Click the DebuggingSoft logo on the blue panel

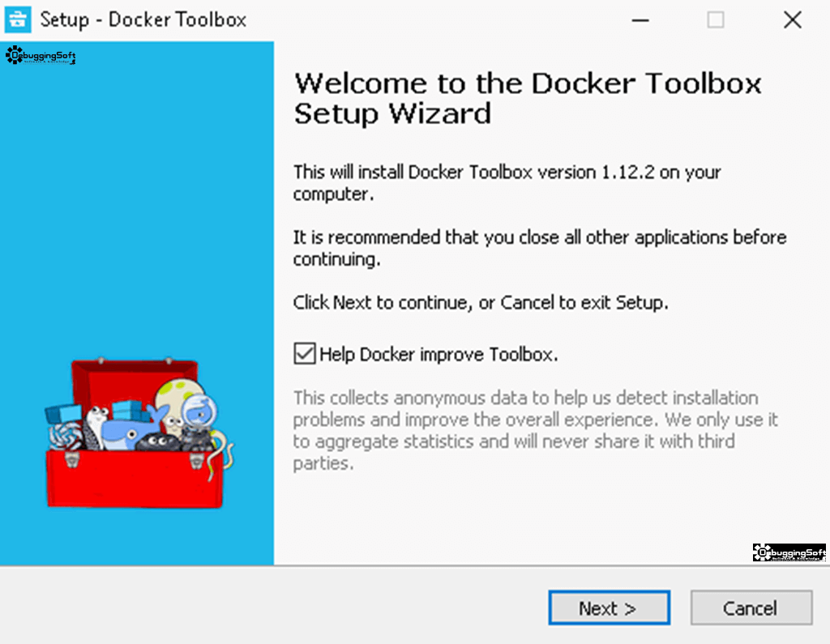[41, 56]
